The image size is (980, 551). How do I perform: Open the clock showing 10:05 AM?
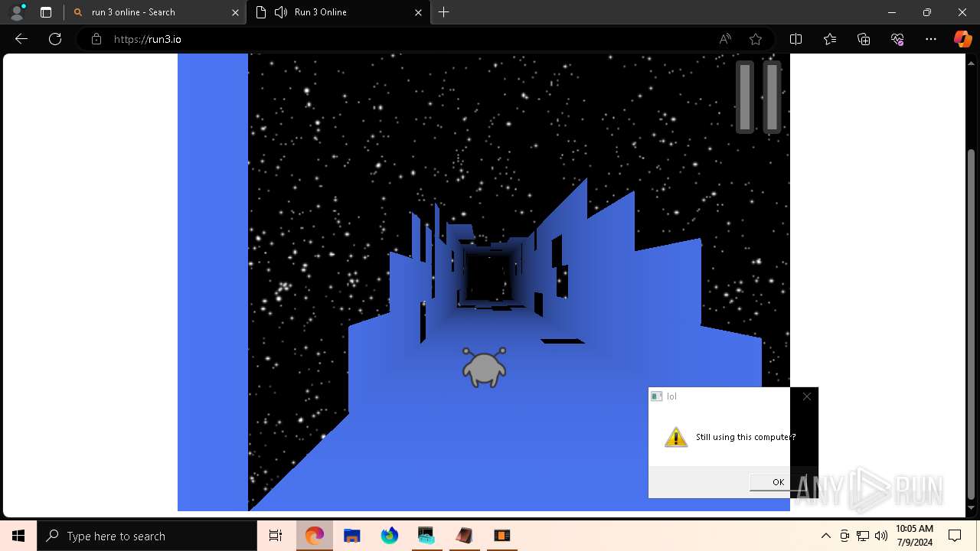point(914,536)
